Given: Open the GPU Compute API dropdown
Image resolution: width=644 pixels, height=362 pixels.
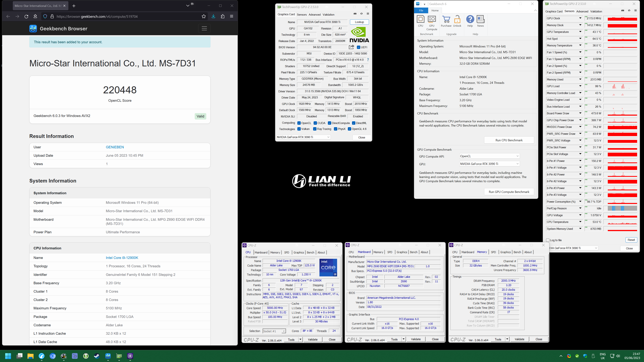Looking at the screenshot, I should [x=490, y=156].
